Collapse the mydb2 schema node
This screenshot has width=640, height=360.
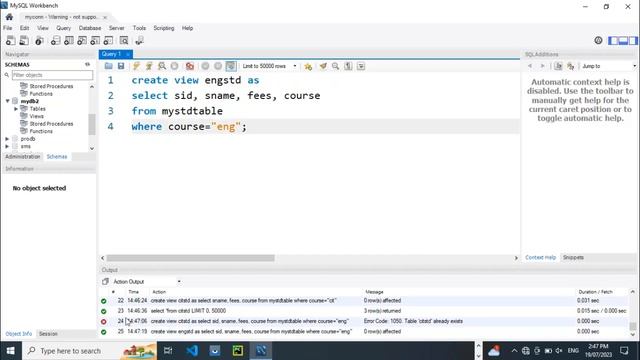click(x=7, y=101)
